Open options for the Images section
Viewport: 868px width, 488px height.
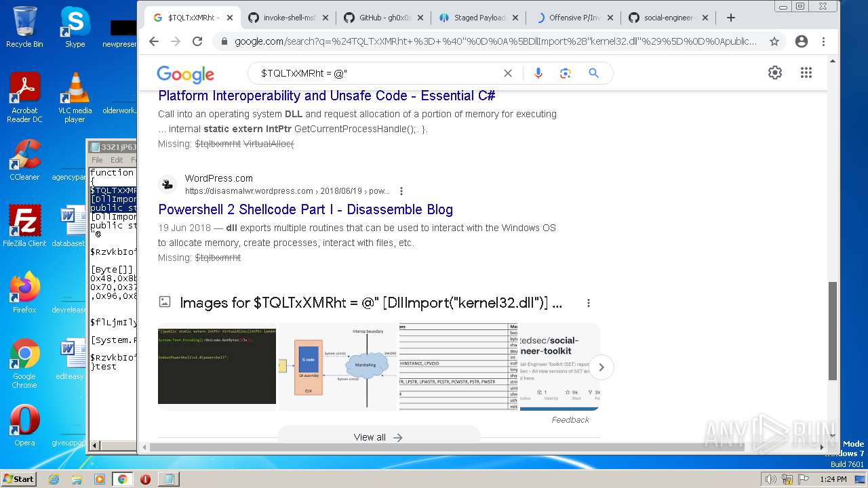(589, 303)
